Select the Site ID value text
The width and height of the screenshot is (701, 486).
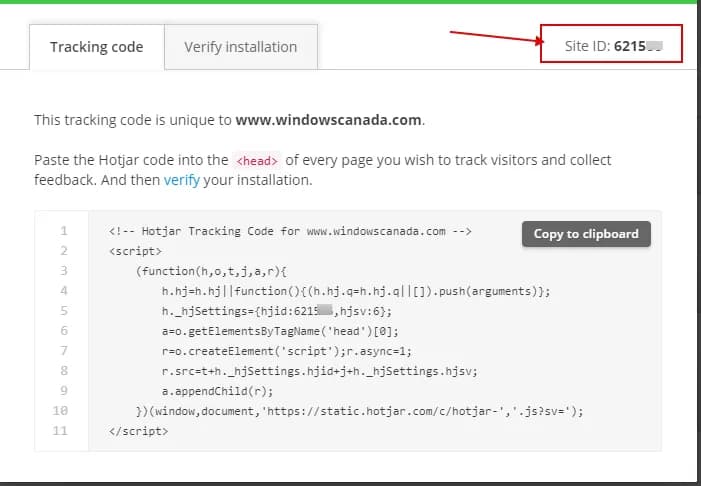pos(638,46)
